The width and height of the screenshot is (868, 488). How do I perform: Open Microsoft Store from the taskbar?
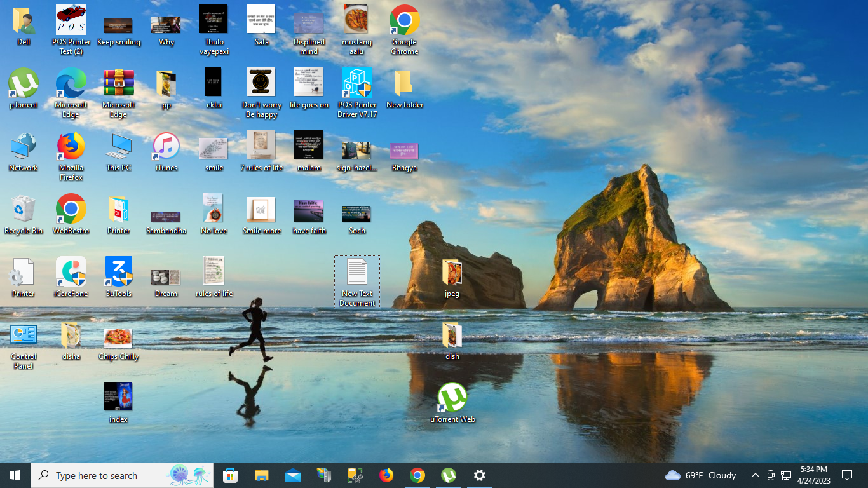point(230,475)
